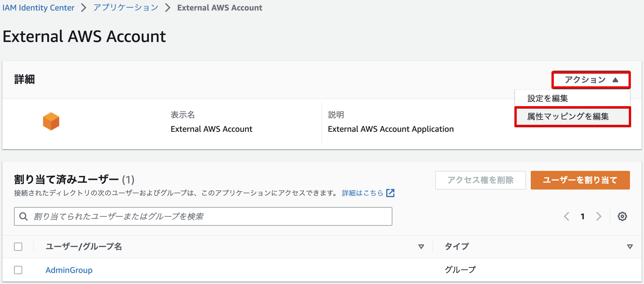Click the previous page arrow in pagination

point(566,216)
